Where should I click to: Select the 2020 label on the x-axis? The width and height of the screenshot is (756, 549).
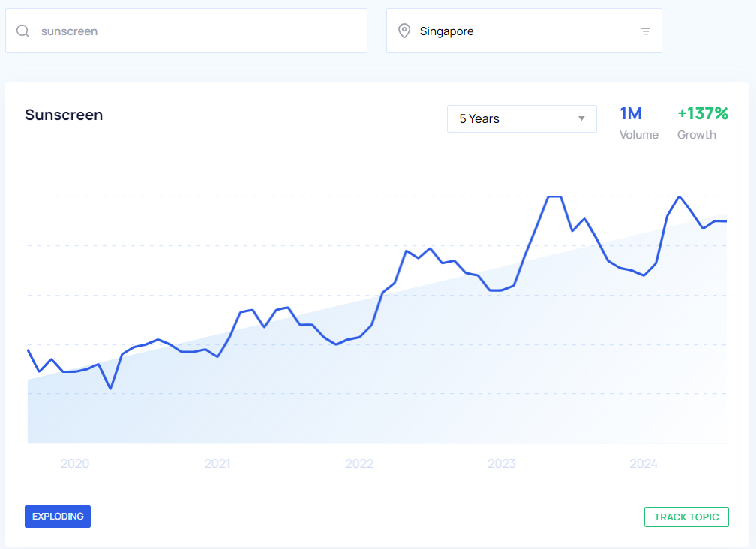(x=75, y=464)
